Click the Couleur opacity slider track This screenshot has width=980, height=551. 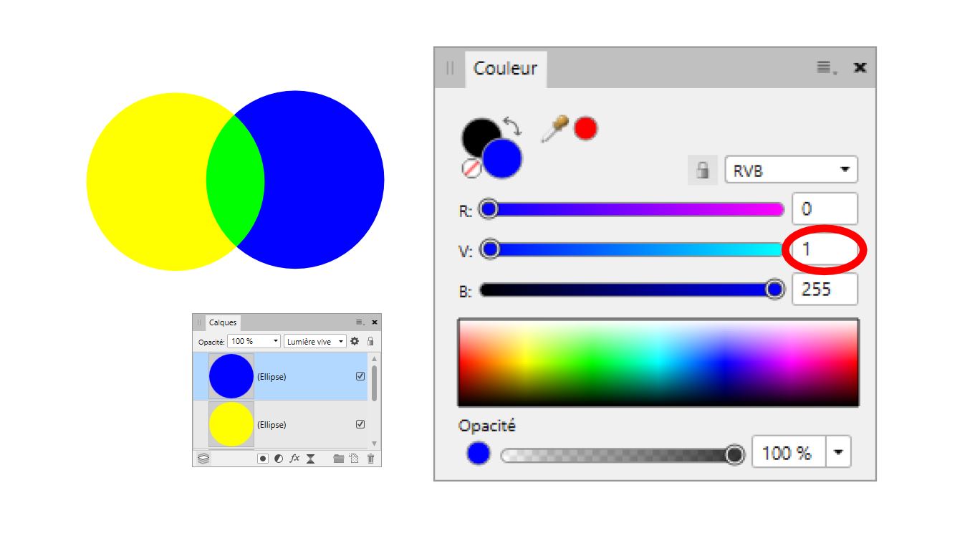622,455
